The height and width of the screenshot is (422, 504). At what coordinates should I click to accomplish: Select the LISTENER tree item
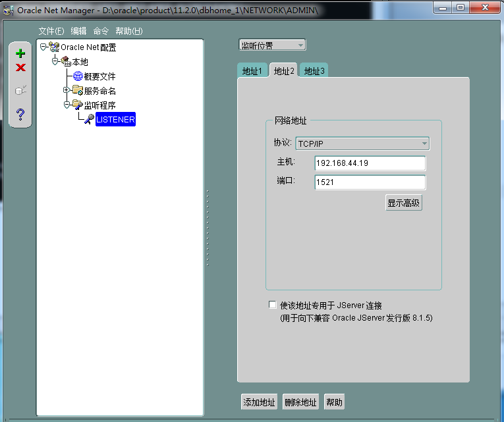tap(115, 119)
